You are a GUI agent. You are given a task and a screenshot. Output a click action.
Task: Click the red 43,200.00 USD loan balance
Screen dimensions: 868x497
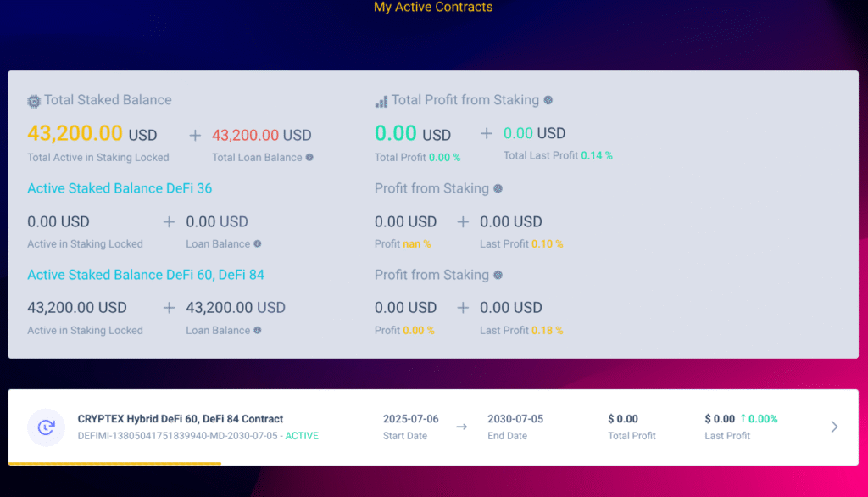262,135
